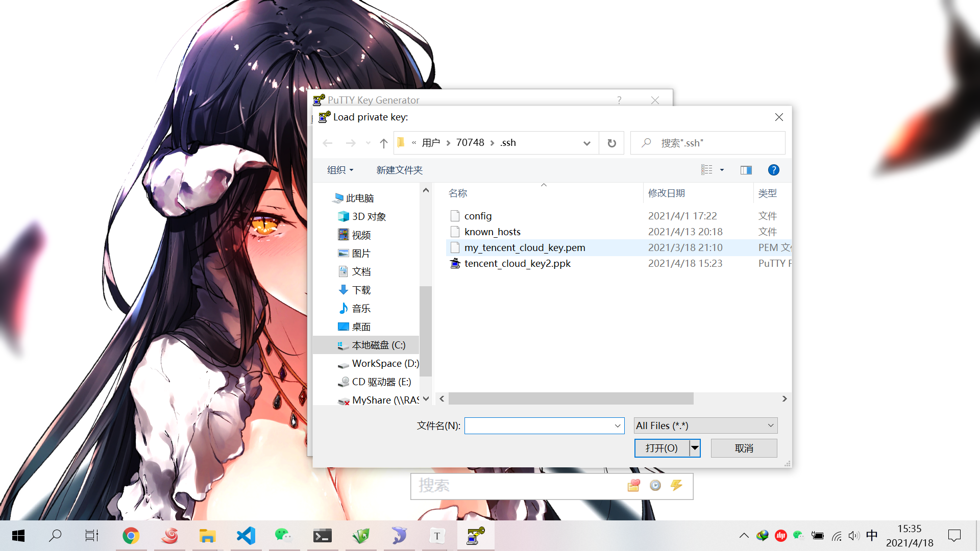Show hidden system tray icons
This screenshot has width=980, height=551.
[744, 536]
